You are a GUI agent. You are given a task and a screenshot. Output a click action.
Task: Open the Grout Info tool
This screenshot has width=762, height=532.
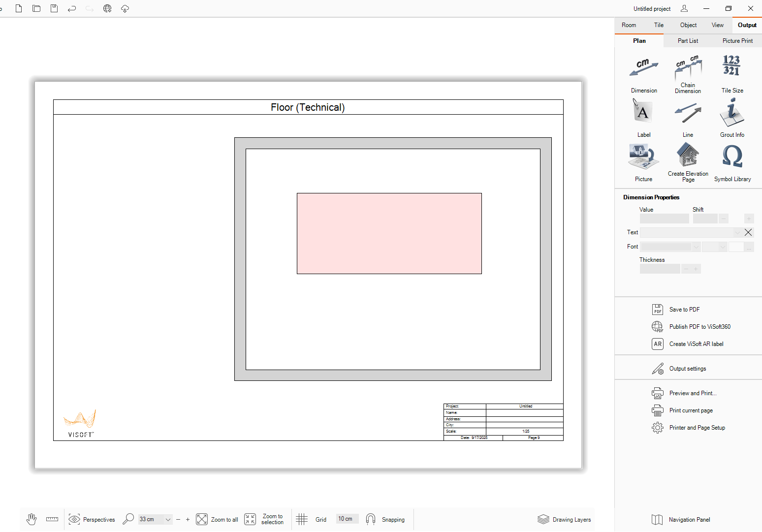731,113
